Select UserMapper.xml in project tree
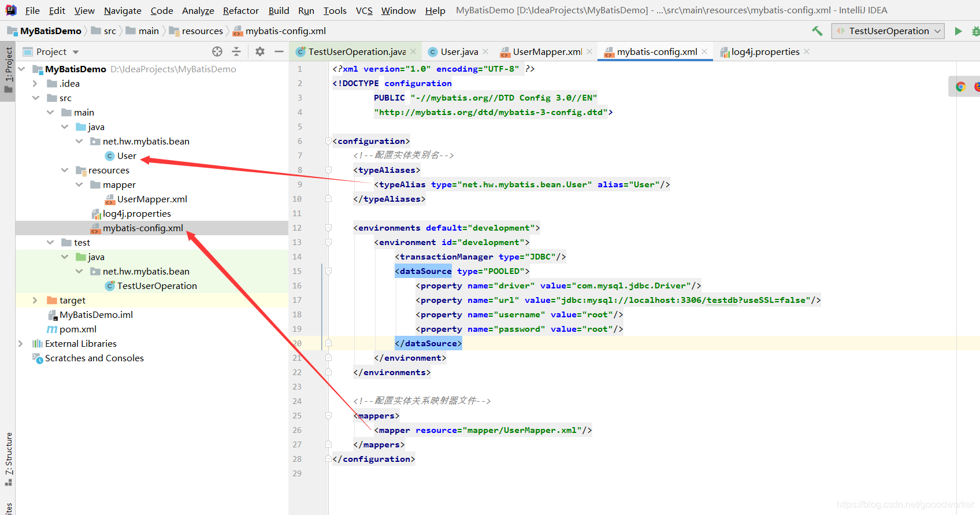 [x=152, y=199]
